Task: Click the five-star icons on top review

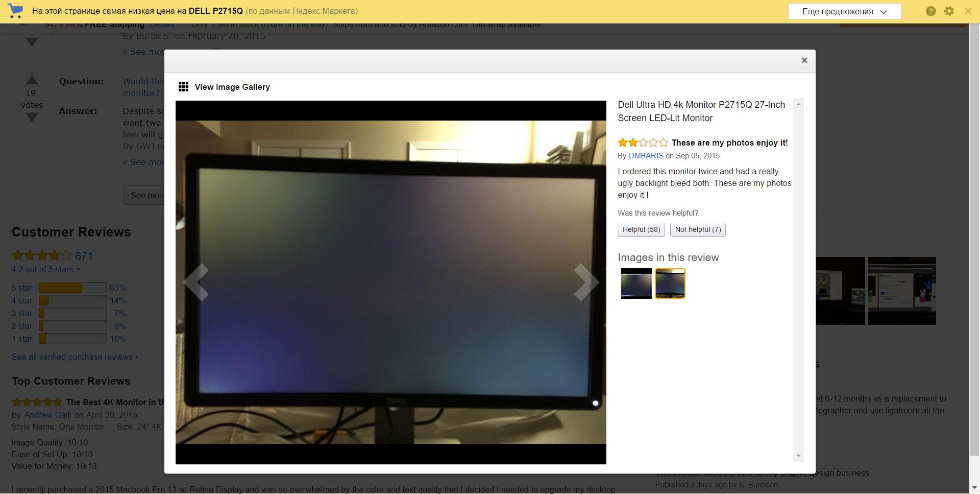Action: 37,402
